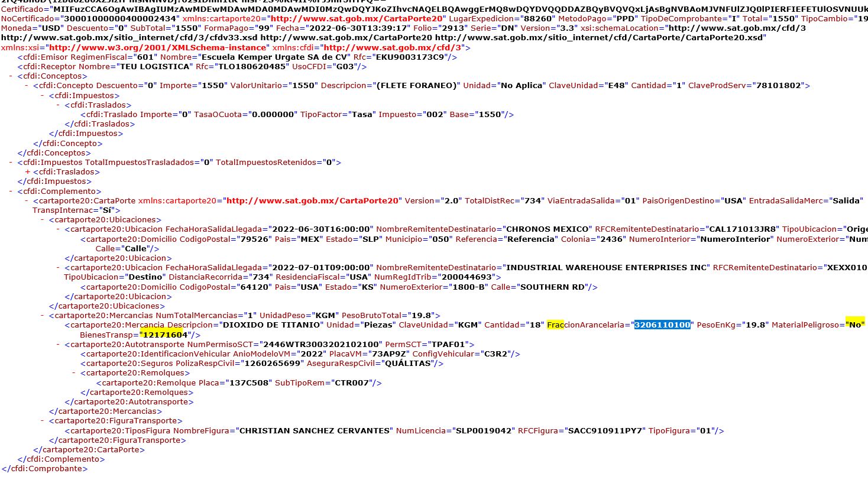
Task: Click name INDUSTRIAL WAREHOUSE ENTERPRISES INC
Action: click(607, 268)
